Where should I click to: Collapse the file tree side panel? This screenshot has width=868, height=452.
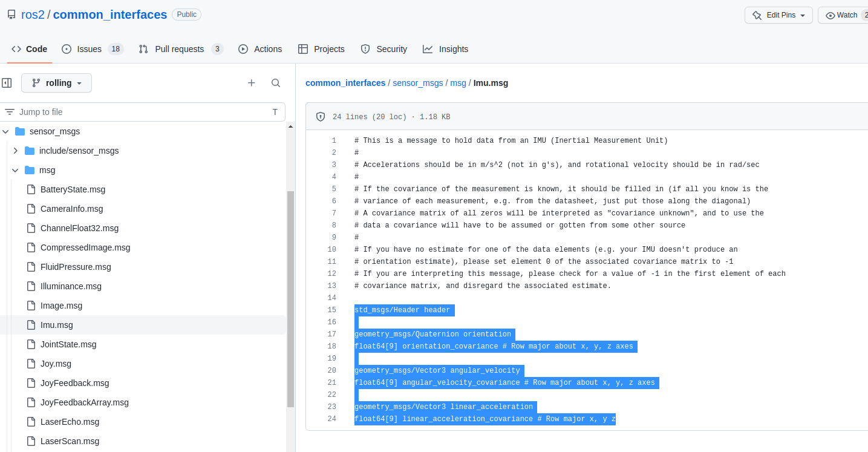[x=7, y=82]
